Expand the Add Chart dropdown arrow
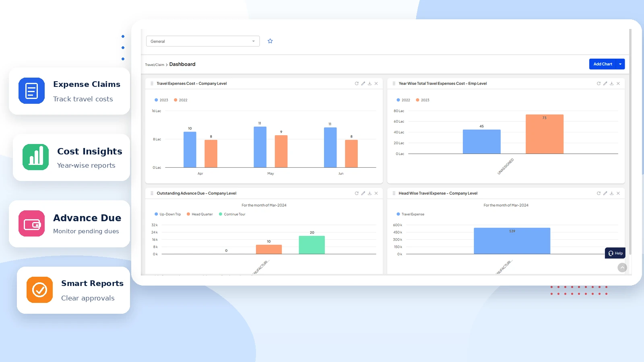 [x=620, y=64]
